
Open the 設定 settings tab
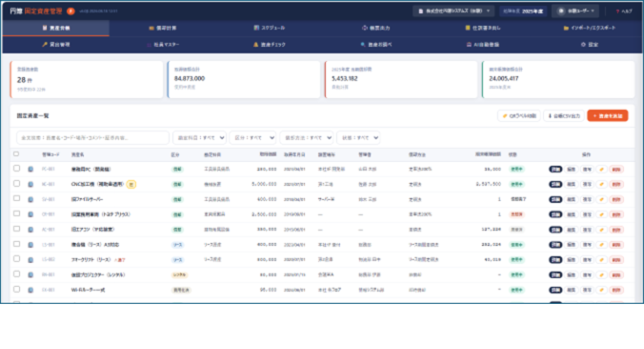coord(589,45)
